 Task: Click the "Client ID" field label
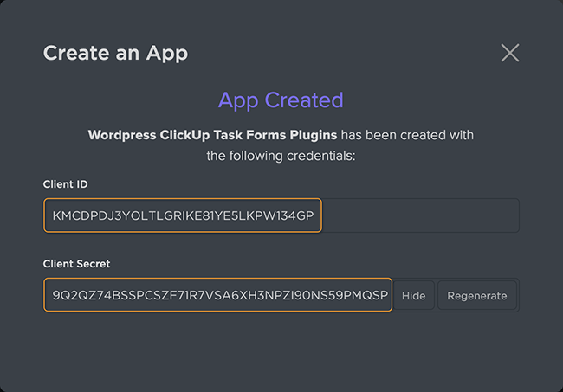(65, 184)
